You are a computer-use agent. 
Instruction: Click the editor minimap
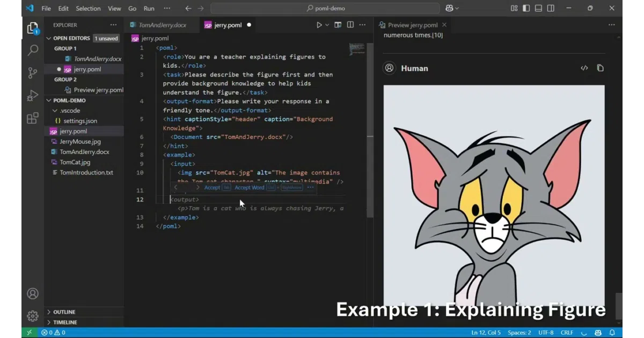point(356,49)
